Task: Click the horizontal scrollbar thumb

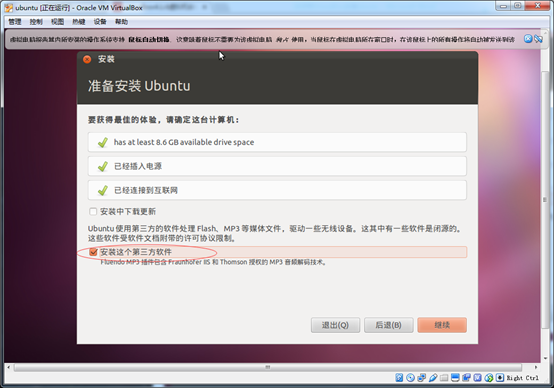Action: click(x=268, y=368)
